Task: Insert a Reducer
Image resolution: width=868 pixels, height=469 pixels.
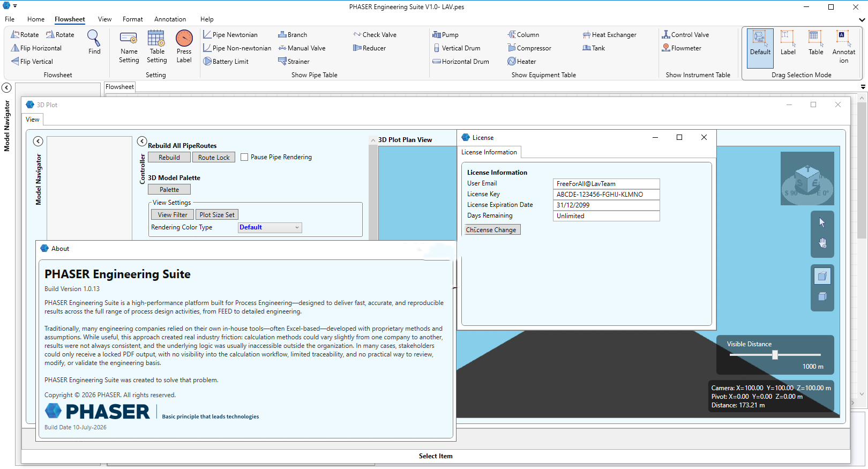Action: tap(369, 48)
